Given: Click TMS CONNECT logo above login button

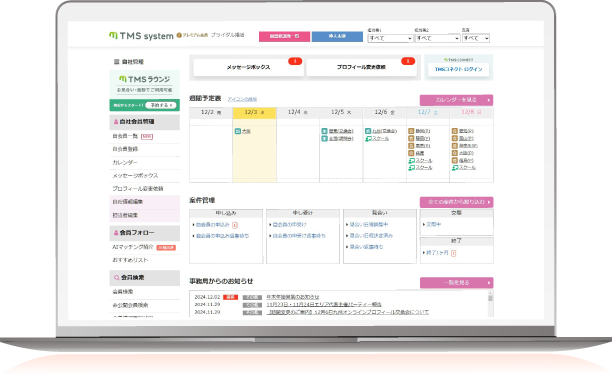Looking at the screenshot, I should click(x=459, y=60).
